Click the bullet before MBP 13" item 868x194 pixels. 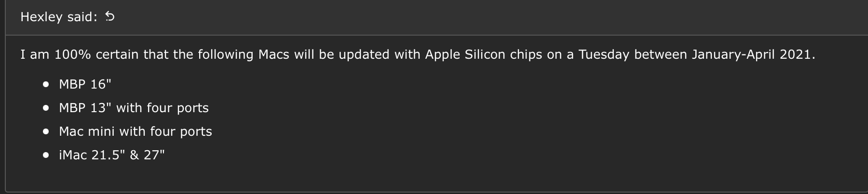pyautogui.click(x=46, y=108)
